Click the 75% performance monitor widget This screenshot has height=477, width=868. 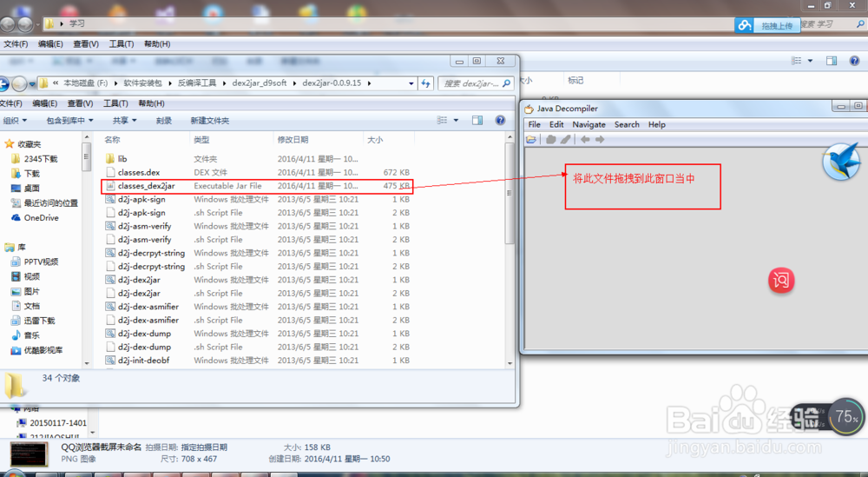click(845, 416)
